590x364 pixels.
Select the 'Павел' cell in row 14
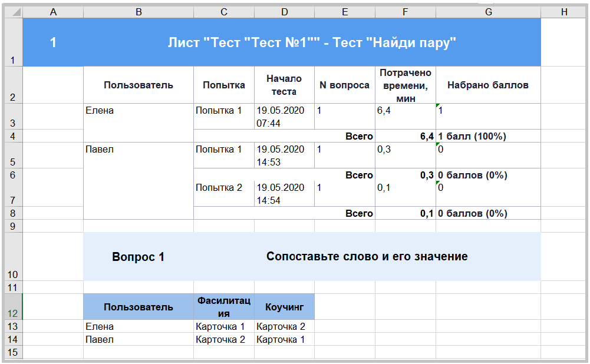(x=139, y=339)
